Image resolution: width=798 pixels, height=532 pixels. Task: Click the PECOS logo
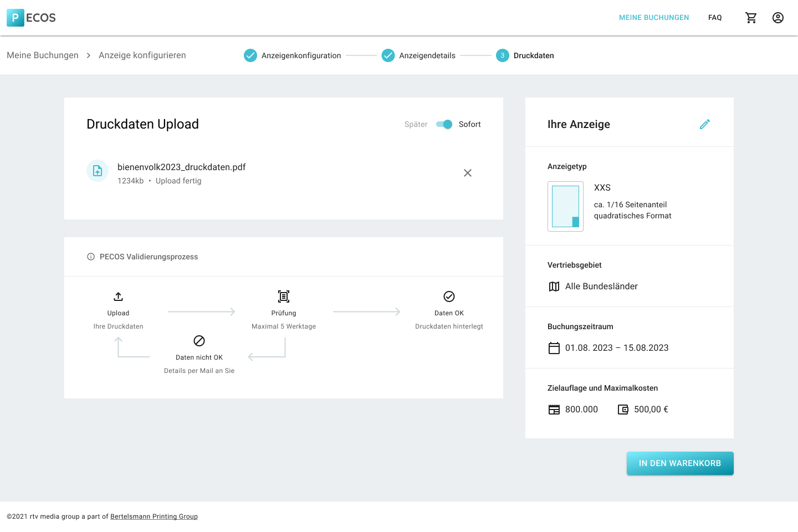[32, 18]
